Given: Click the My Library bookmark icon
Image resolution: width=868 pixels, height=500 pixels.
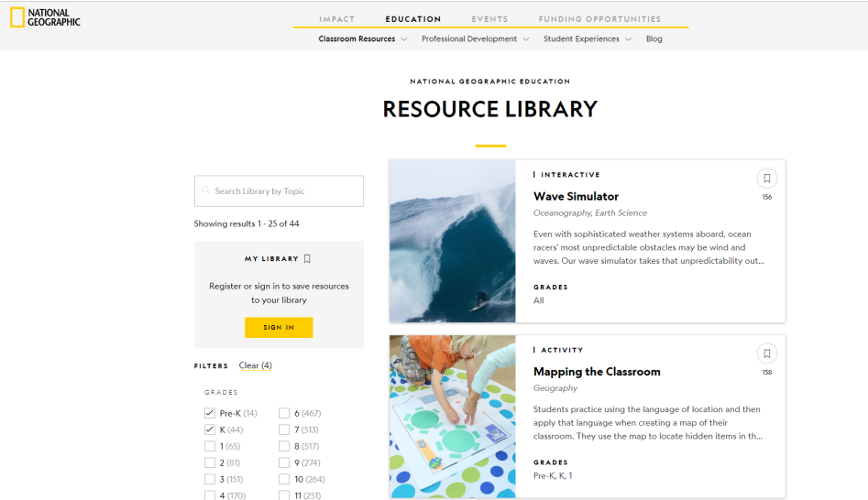Looking at the screenshot, I should coord(307,259).
